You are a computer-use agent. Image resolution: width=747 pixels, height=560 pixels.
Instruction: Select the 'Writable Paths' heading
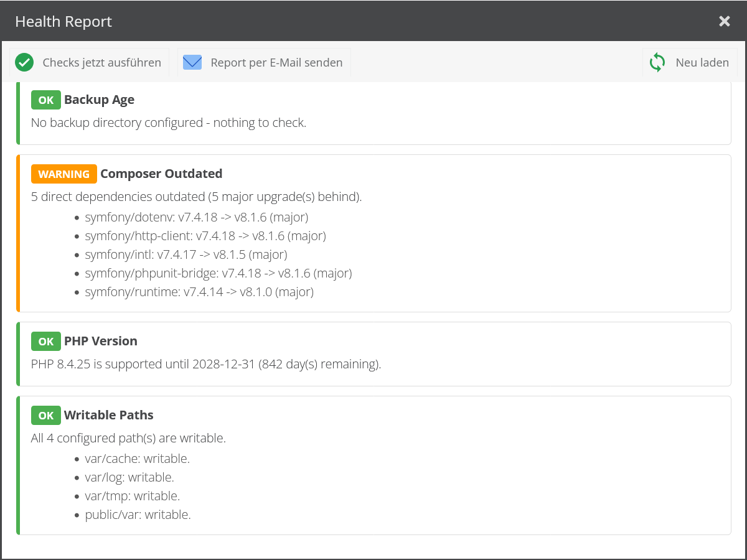[x=109, y=415]
